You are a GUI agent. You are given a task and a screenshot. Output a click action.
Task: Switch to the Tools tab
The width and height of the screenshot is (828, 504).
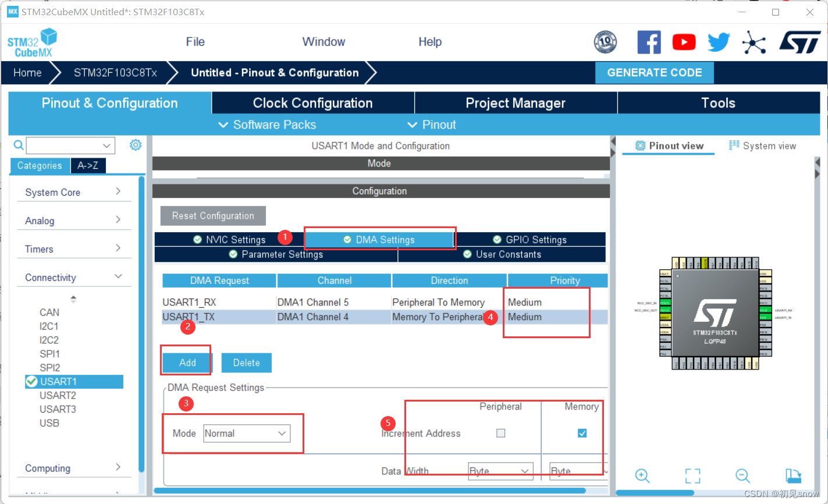point(719,103)
